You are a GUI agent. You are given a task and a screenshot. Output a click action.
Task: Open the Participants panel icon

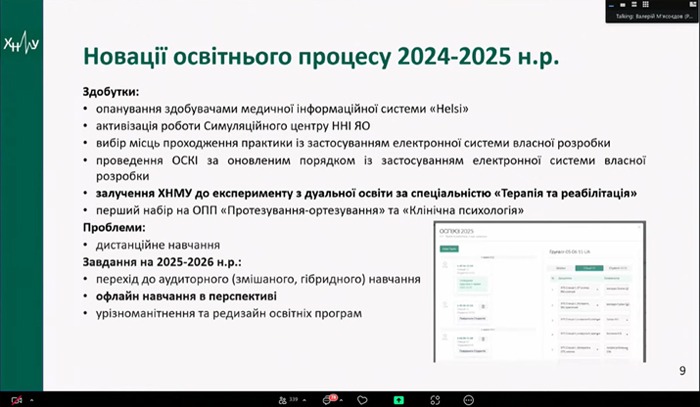pyautogui.click(x=283, y=400)
